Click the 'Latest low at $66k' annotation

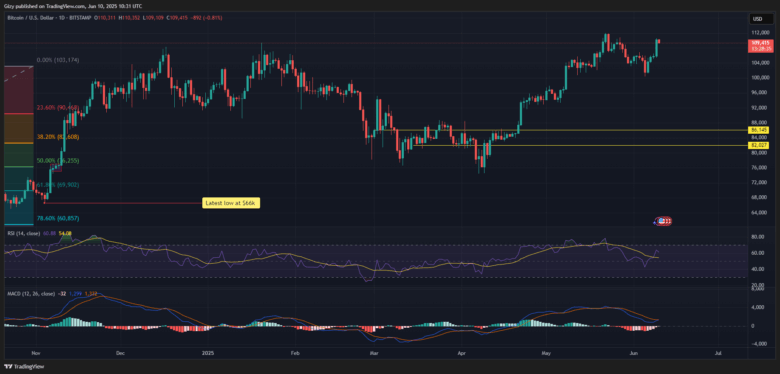[231, 203]
